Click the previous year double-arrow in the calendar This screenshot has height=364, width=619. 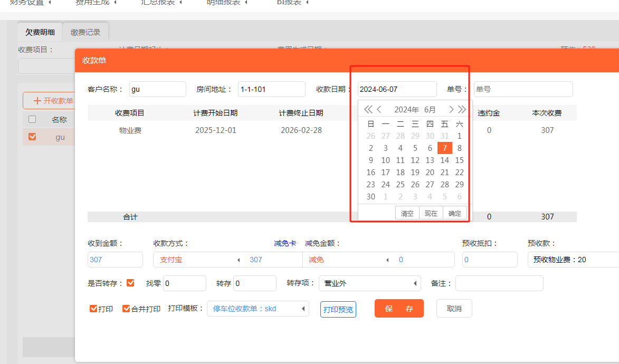click(x=368, y=109)
